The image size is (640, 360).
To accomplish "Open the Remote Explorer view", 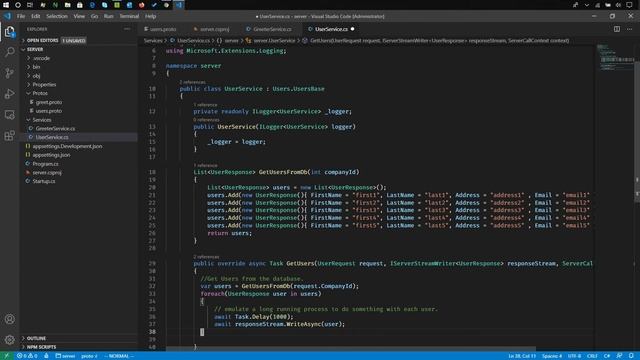I will coord(10,115).
